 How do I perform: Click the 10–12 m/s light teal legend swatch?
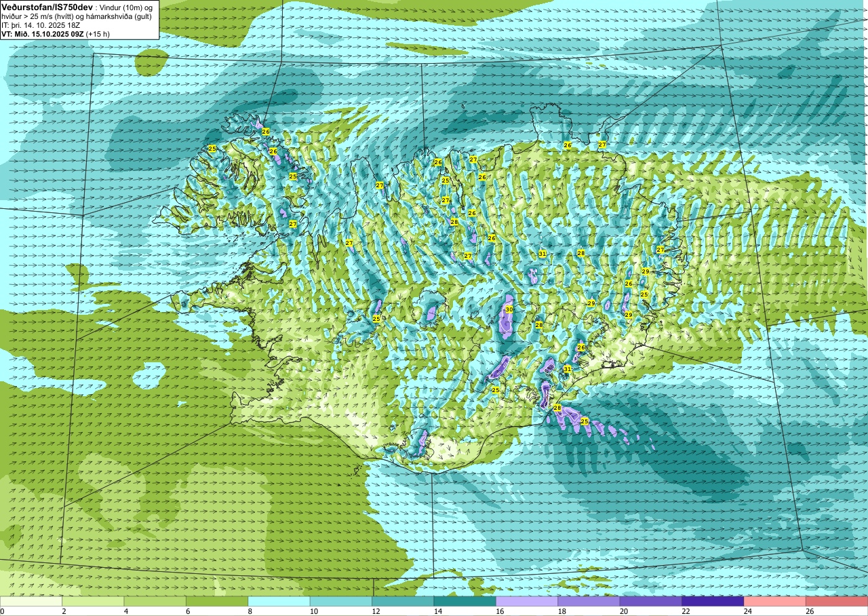[341, 601]
